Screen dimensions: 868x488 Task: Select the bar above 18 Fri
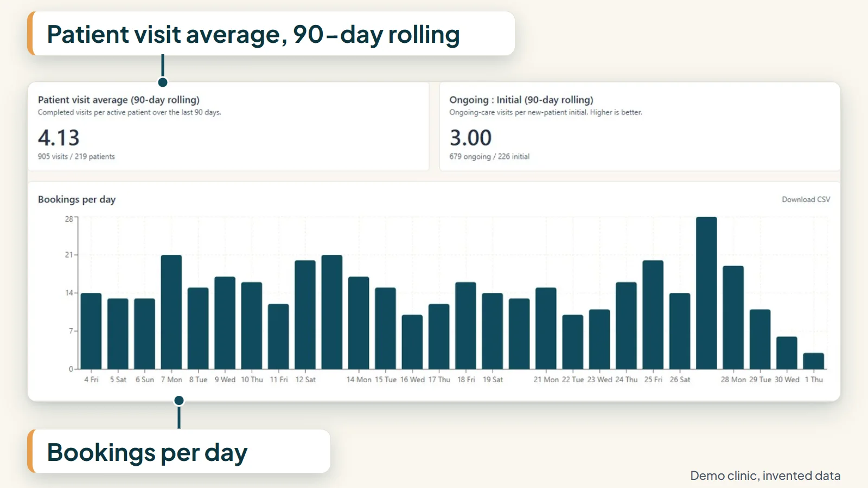click(465, 325)
